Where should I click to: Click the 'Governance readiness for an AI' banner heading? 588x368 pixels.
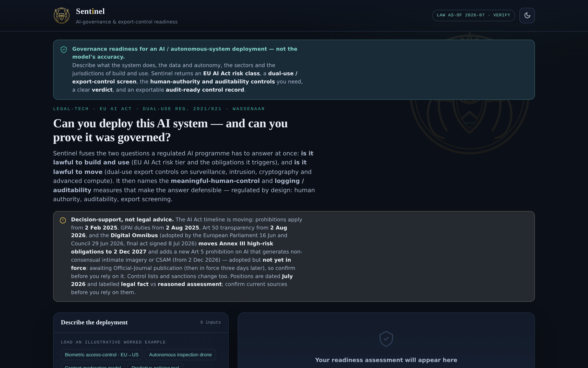point(185,53)
